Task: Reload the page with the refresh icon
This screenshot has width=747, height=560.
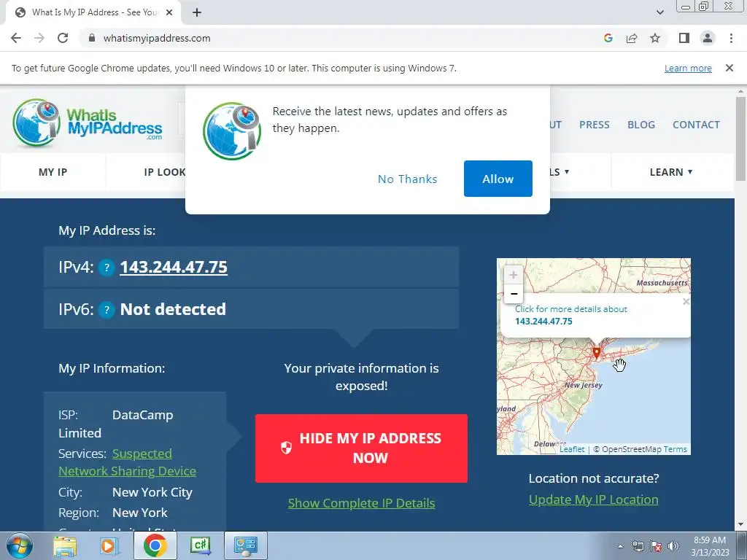Action: pos(63,38)
